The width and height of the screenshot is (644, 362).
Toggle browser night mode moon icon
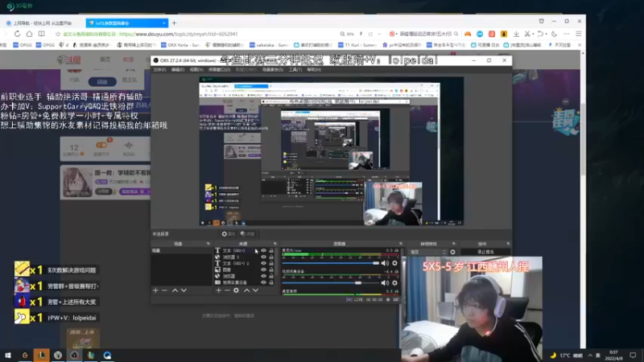pos(554,34)
